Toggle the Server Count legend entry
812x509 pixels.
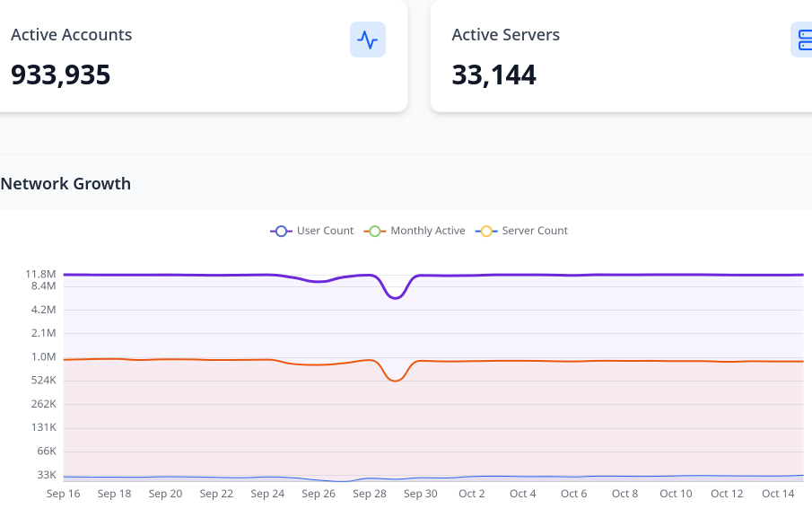click(523, 231)
